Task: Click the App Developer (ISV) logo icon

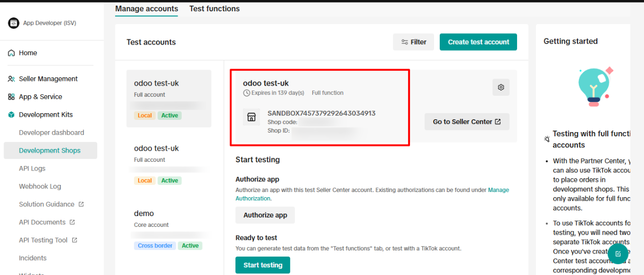Action: coord(14,23)
